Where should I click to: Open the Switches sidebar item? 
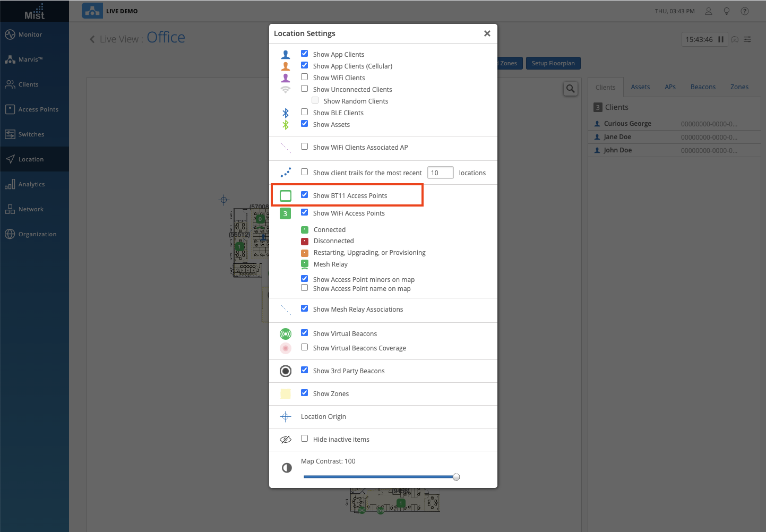pos(31,134)
